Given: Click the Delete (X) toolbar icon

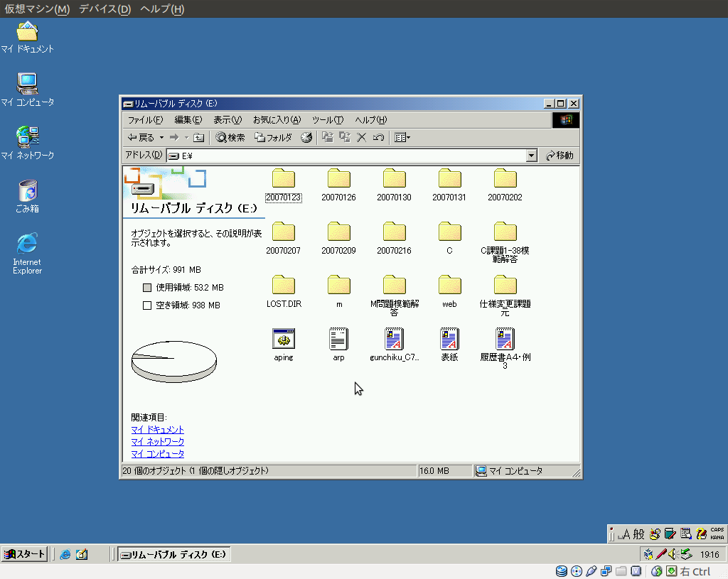Looking at the screenshot, I should pos(361,138).
